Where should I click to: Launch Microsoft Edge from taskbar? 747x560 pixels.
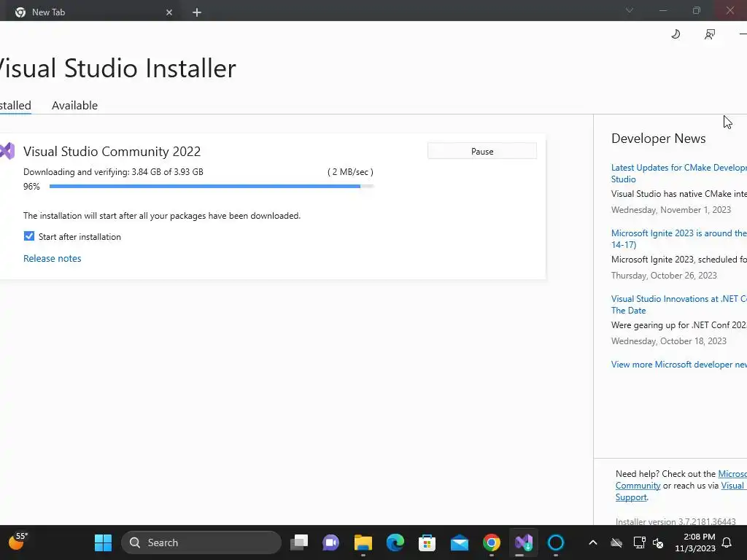(x=395, y=542)
